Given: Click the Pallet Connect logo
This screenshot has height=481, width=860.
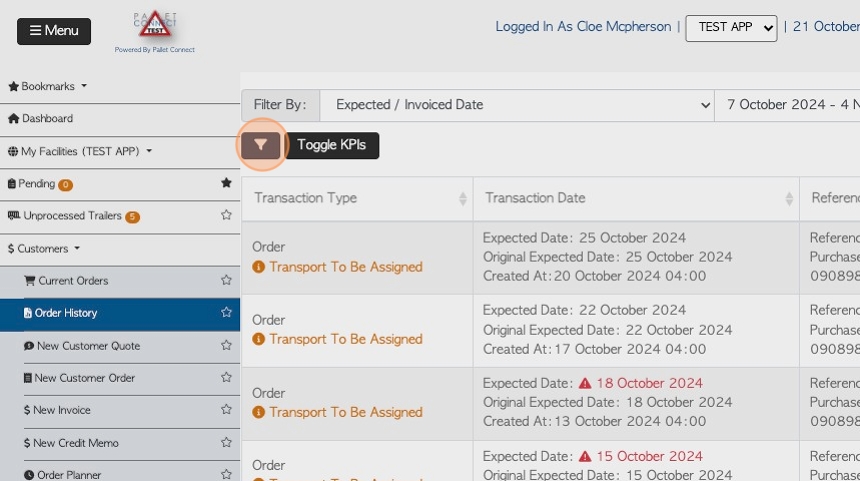Looking at the screenshot, I should tap(155, 32).
